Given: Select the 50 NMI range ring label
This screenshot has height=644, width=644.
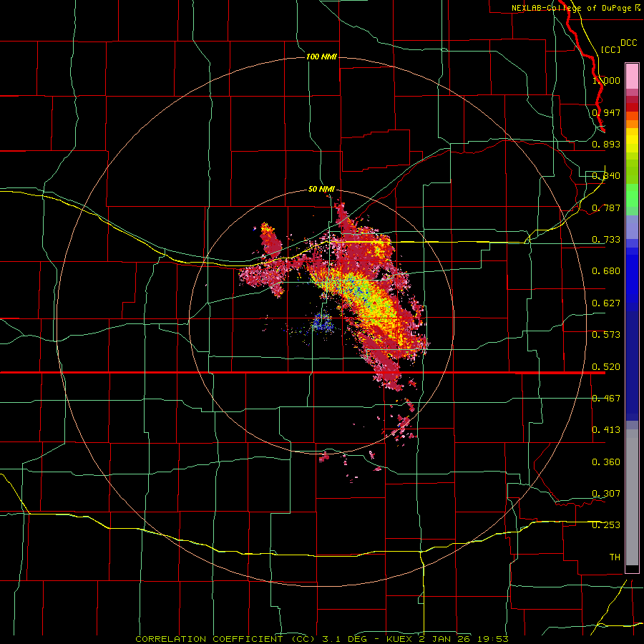Looking at the screenshot, I should point(321,189).
